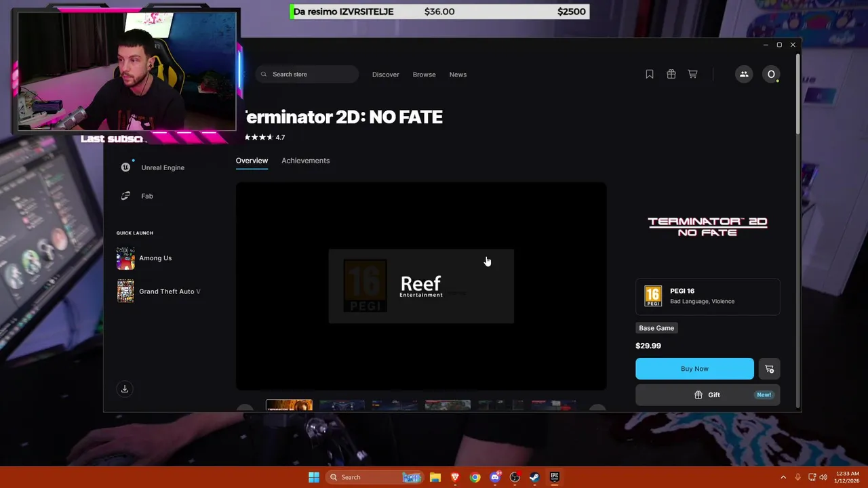This screenshot has width=868, height=488.
Task: Click the trailer video player area
Action: 421,286
